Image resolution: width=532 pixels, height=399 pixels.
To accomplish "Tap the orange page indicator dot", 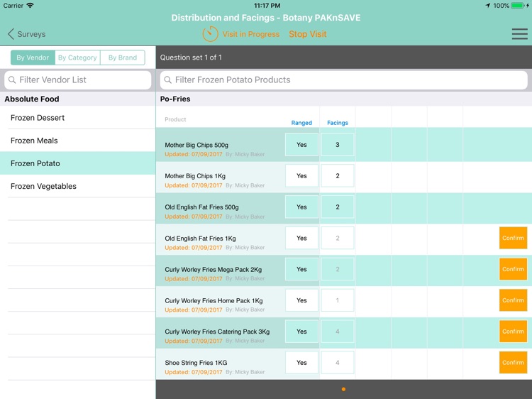I will 344,389.
